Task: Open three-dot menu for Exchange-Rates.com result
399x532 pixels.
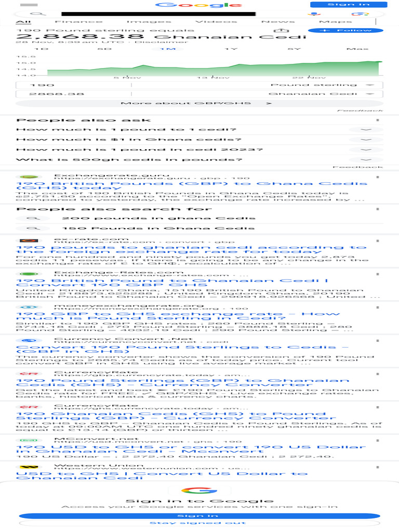Action: pos(378,274)
